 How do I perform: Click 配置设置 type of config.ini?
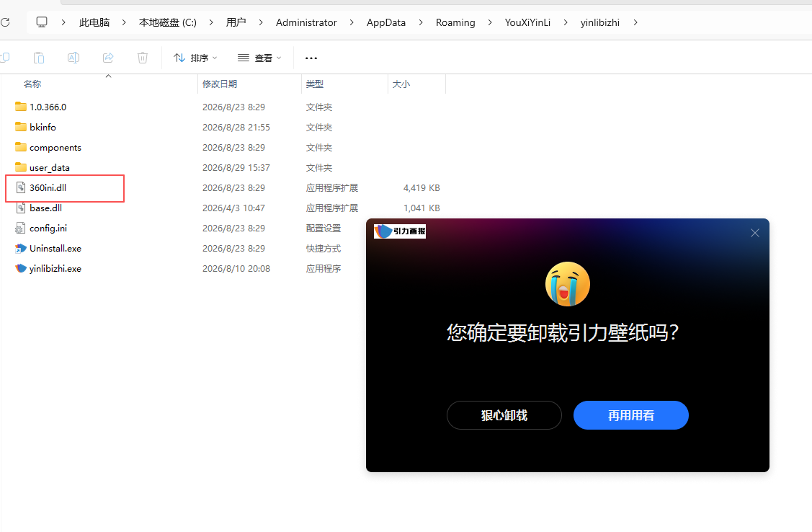pyautogui.click(x=323, y=228)
